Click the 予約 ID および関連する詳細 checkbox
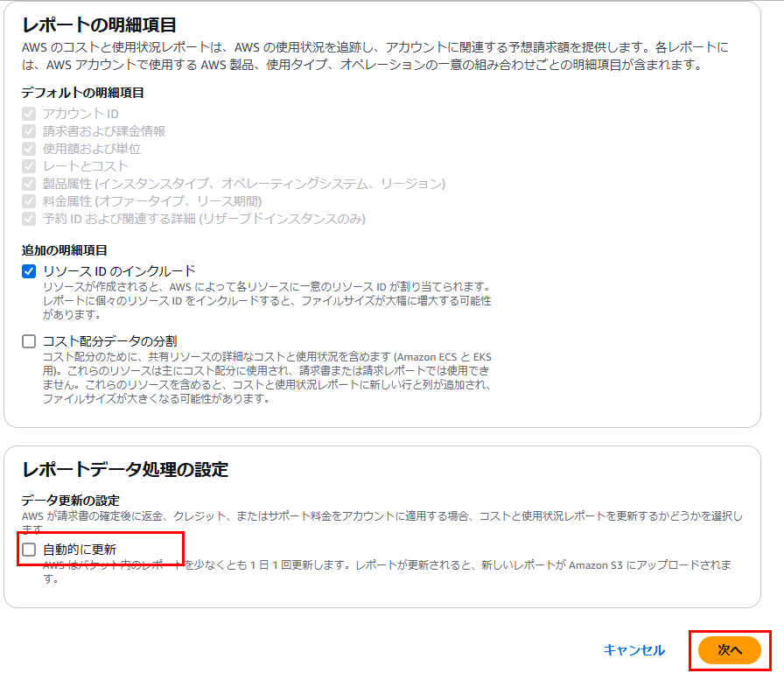This screenshot has width=784, height=680. click(x=29, y=219)
